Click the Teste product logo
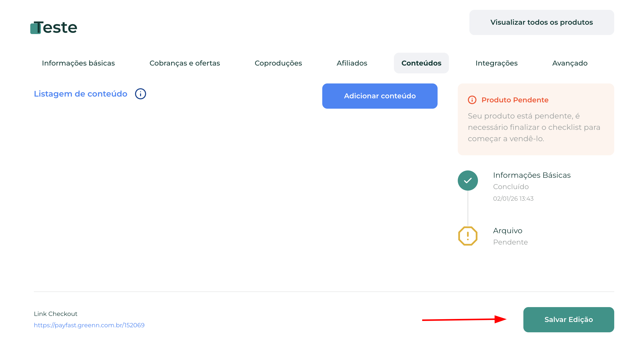 (54, 27)
